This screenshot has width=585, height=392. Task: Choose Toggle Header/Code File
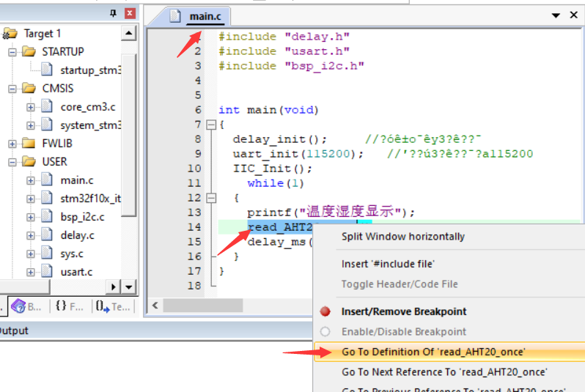coord(400,284)
